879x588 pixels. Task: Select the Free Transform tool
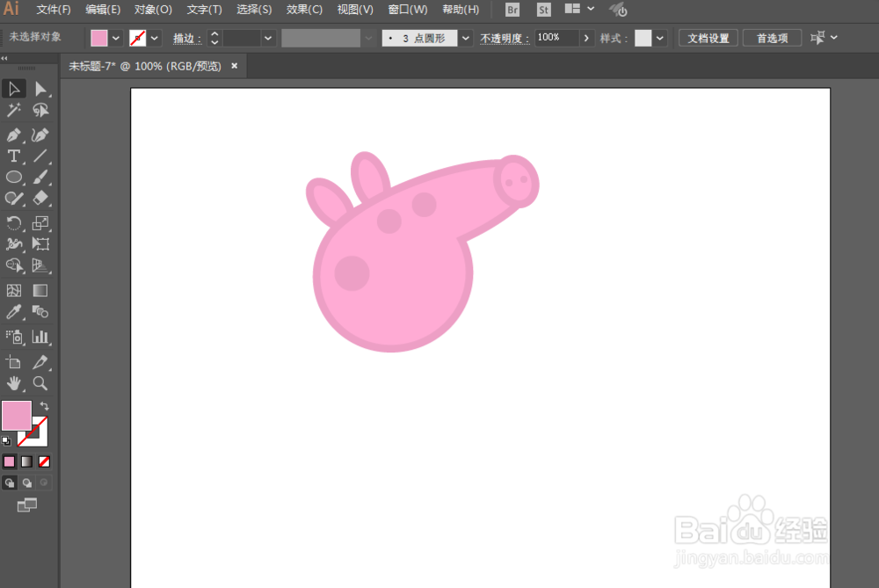40,243
